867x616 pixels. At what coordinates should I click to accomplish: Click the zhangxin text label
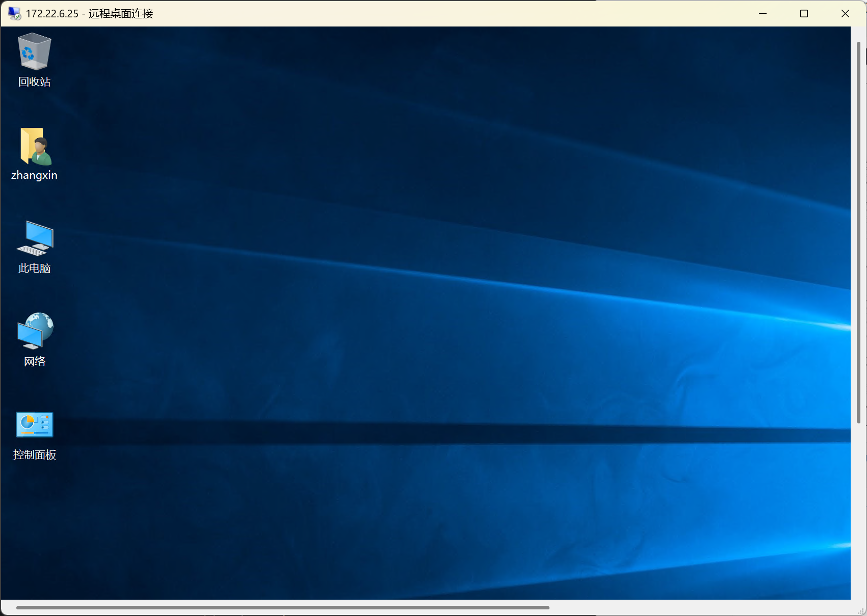(34, 175)
